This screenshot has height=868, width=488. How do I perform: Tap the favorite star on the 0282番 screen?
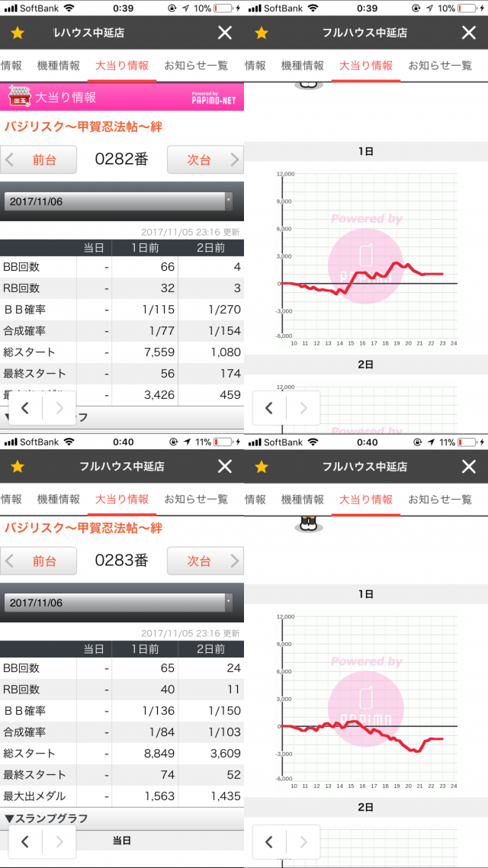[18, 33]
